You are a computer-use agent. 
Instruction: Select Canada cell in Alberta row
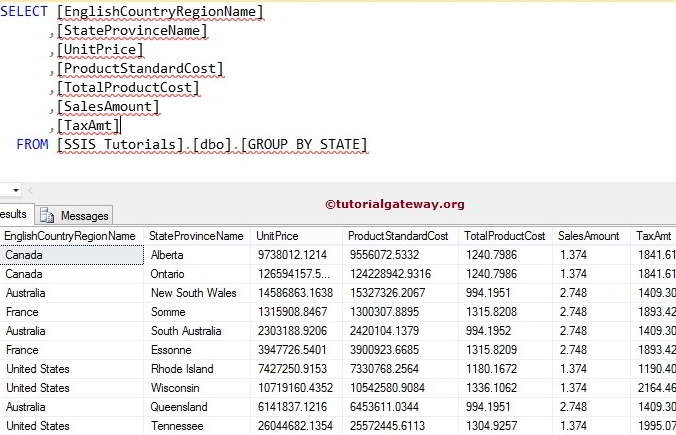coord(72,255)
